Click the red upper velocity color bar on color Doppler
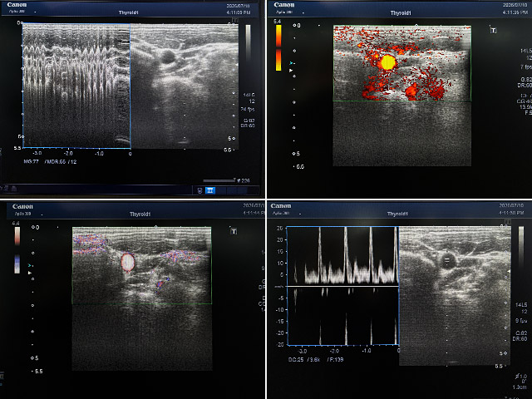 17,236
